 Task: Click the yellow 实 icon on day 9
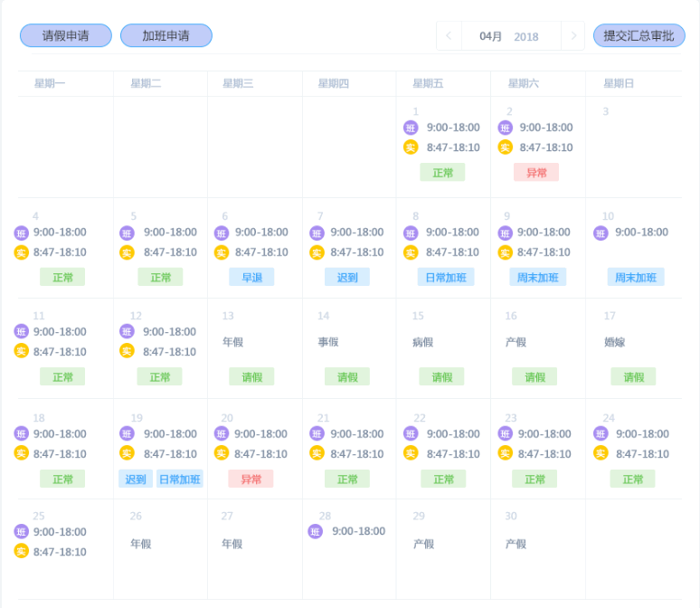505,252
